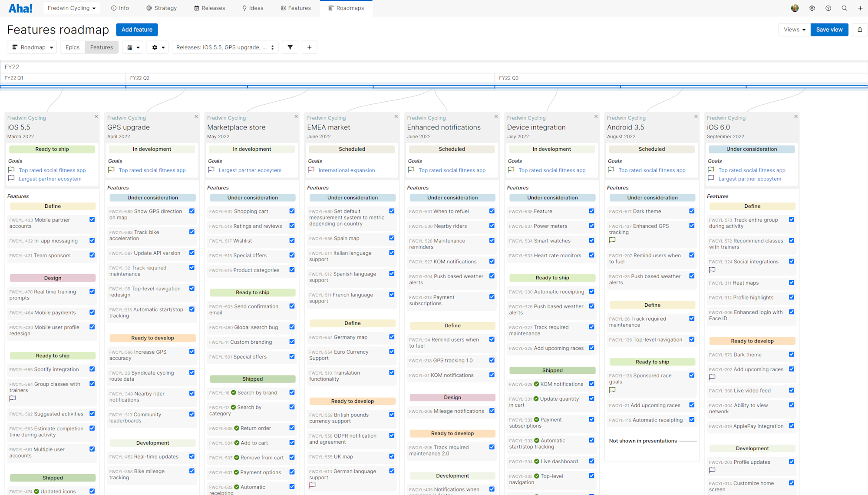Image resolution: width=868 pixels, height=495 pixels.
Task: Click Scheduled status of EMEA market
Action: point(352,149)
